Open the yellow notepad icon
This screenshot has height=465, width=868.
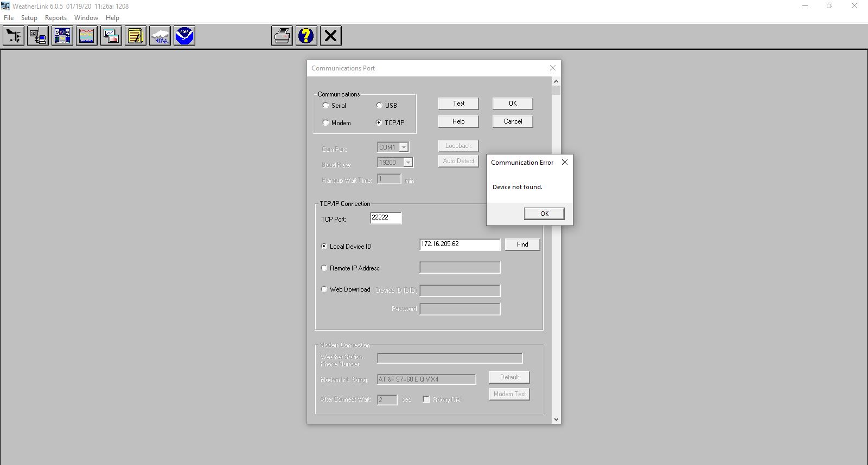(136, 36)
